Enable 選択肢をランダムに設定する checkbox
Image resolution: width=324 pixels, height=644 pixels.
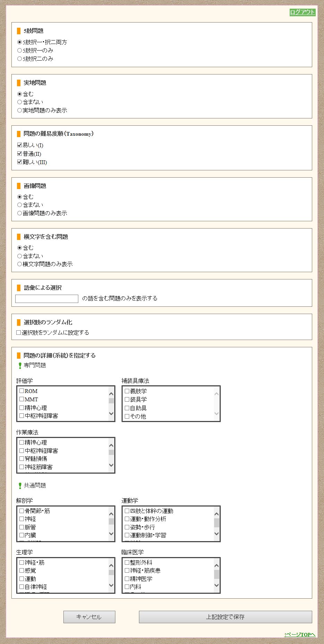[x=19, y=333]
